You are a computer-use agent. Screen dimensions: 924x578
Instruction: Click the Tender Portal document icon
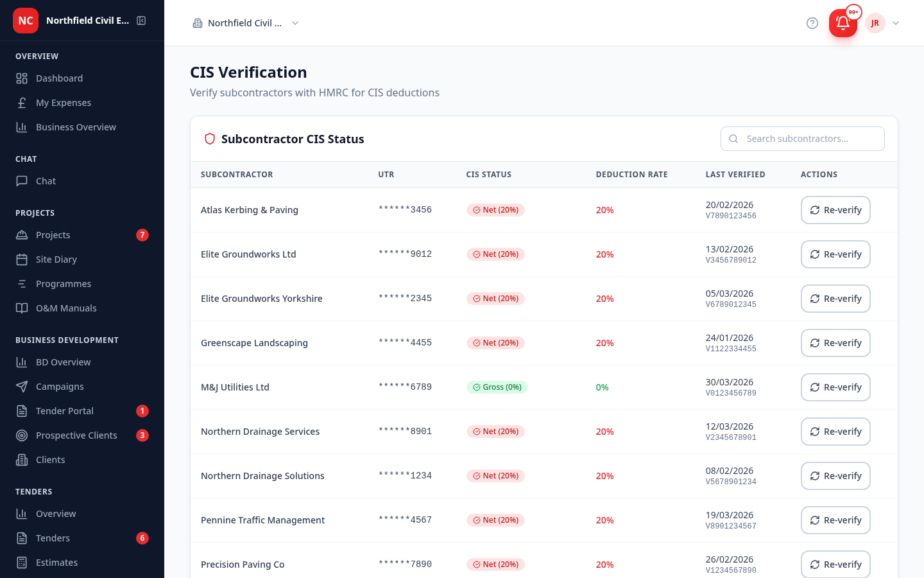coord(22,411)
